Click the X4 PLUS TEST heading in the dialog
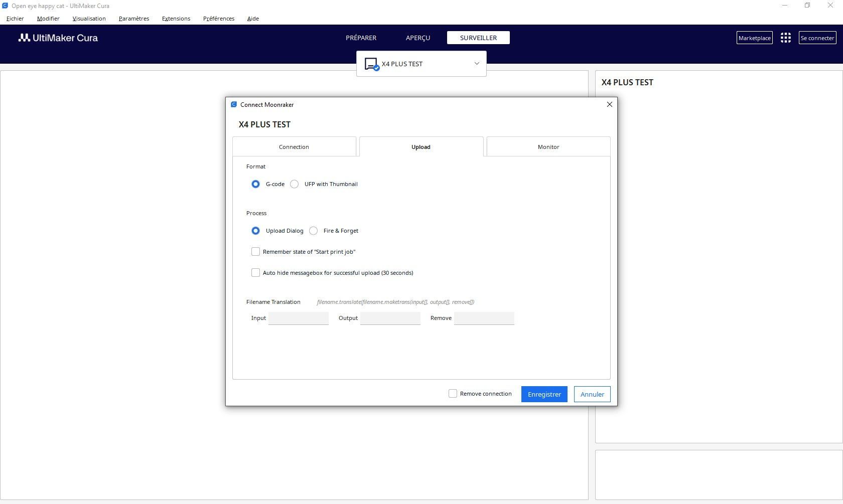Screen dimensions: 843x504 click(264, 124)
